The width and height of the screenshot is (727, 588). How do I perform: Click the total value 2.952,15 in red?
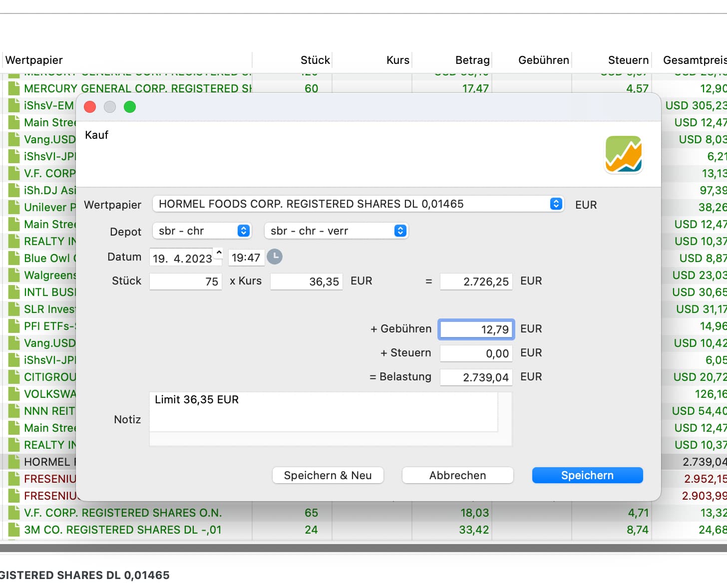[705, 479]
